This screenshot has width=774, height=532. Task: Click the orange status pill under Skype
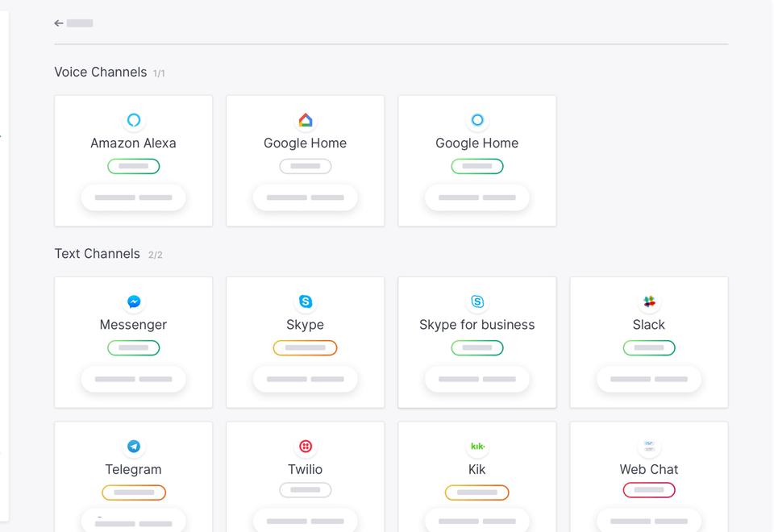click(x=306, y=348)
